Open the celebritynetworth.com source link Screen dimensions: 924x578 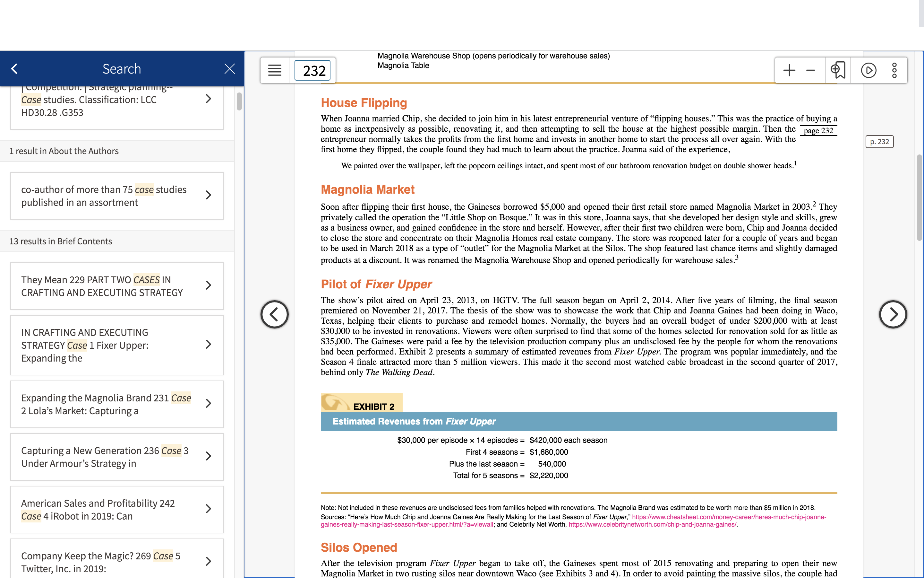coord(652,524)
